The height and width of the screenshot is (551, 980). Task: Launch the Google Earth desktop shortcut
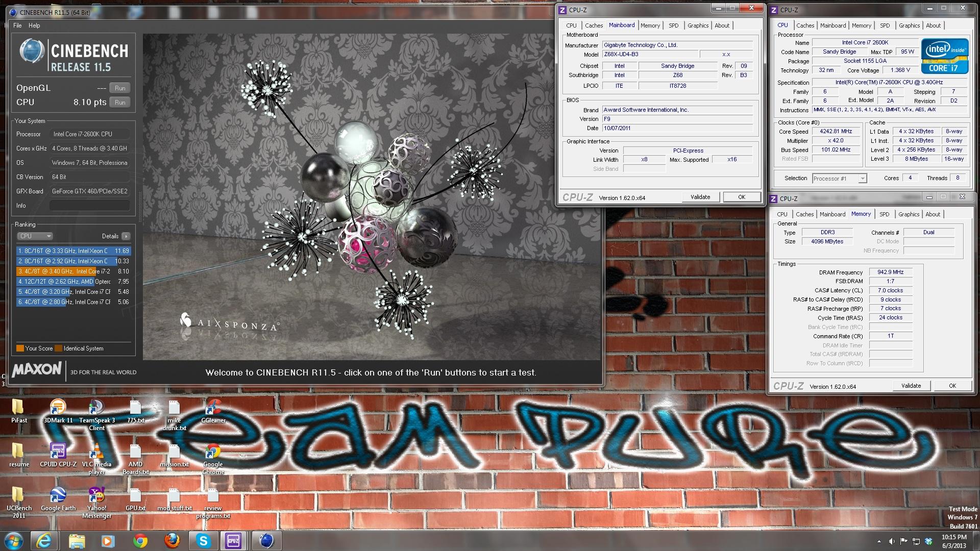[x=58, y=498]
